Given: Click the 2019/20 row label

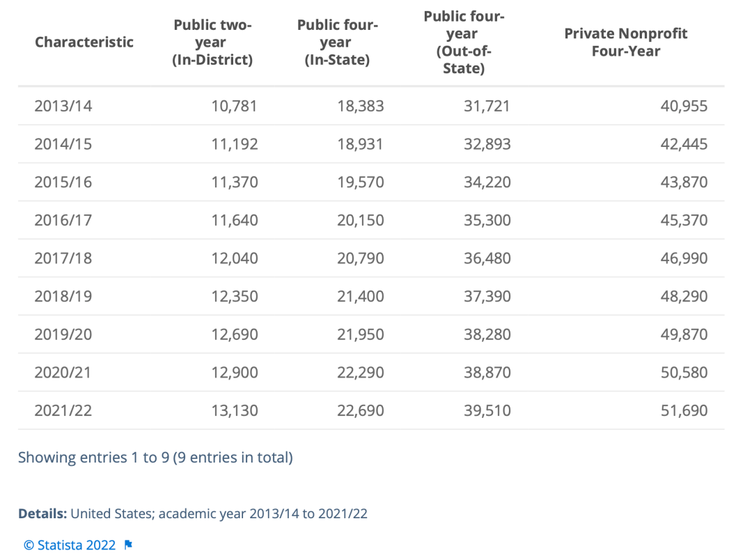Looking at the screenshot, I should pos(63,334).
